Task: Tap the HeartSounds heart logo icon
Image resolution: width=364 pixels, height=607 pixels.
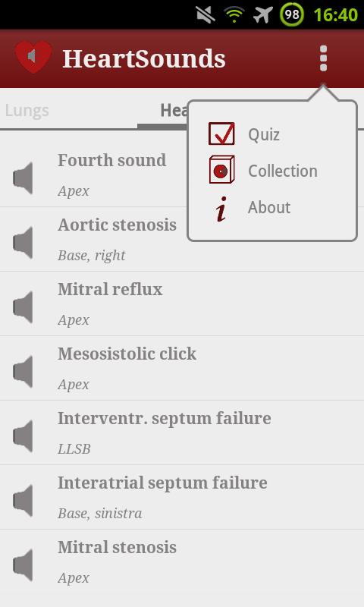Action: [33, 57]
